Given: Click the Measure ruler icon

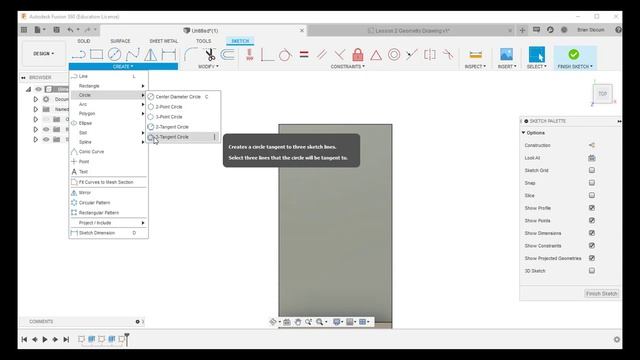Looking at the screenshot, I should tap(476, 54).
